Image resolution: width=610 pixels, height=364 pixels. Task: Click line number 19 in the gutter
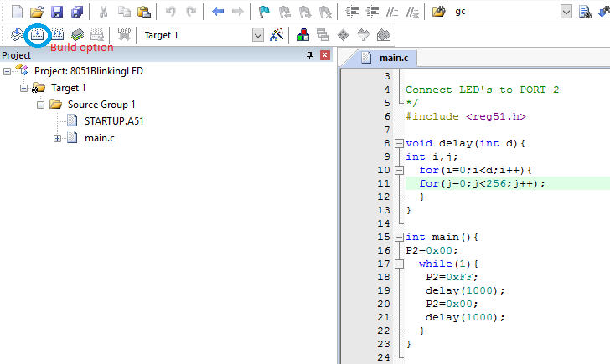click(384, 290)
